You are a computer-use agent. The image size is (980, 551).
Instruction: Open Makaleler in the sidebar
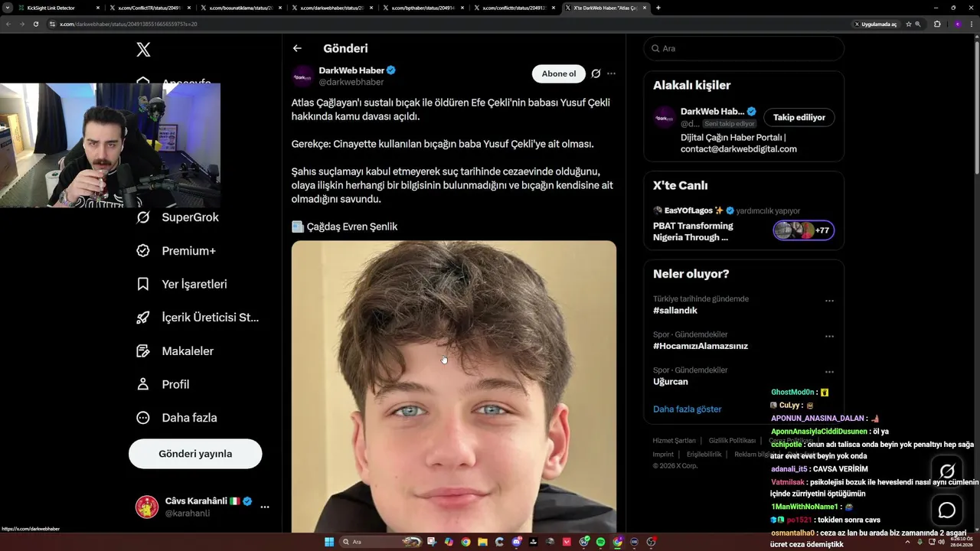pos(175,351)
